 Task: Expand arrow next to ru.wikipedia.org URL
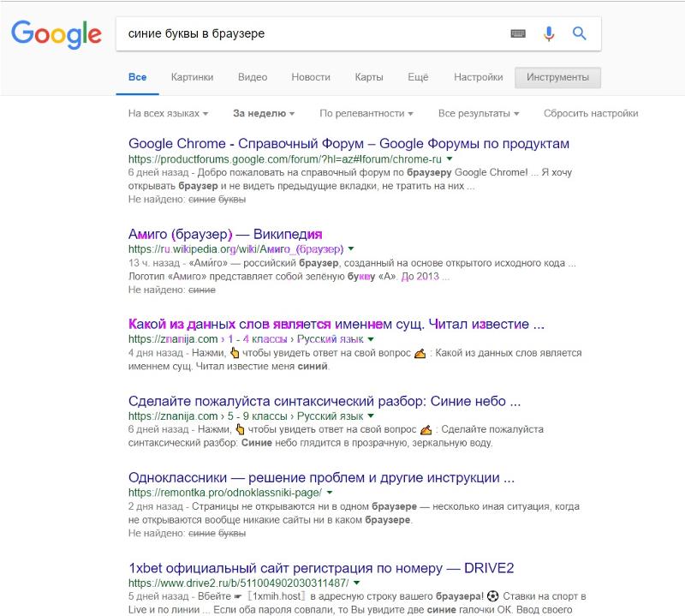351,248
